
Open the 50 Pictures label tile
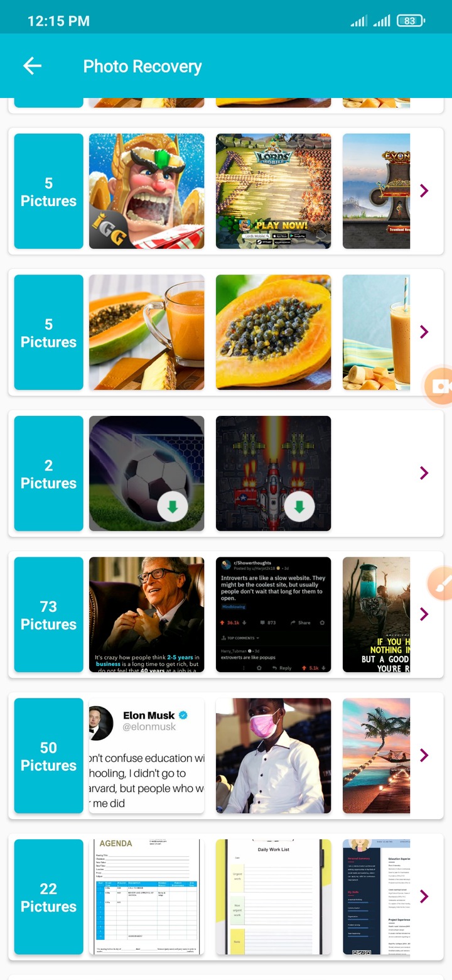(49, 756)
